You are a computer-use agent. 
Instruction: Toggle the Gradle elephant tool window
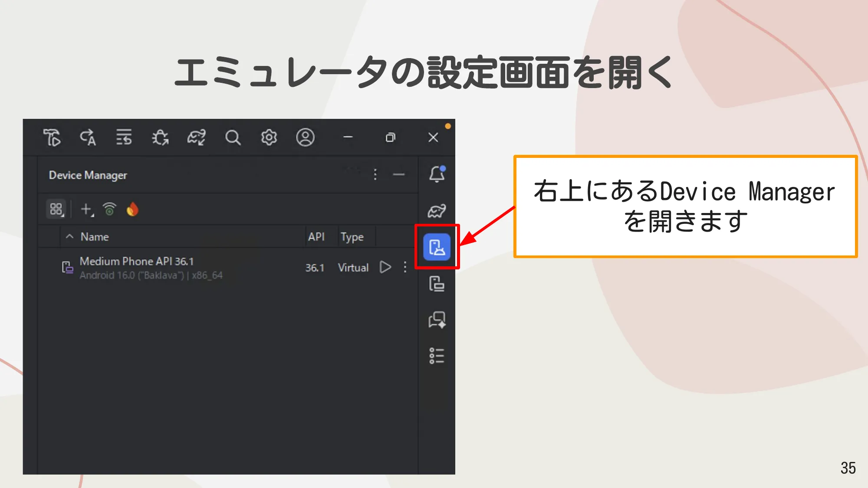tap(437, 210)
